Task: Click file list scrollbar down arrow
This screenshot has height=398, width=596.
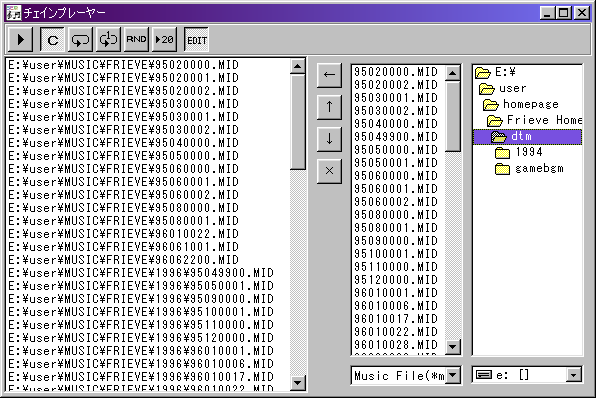Action: click(x=452, y=346)
